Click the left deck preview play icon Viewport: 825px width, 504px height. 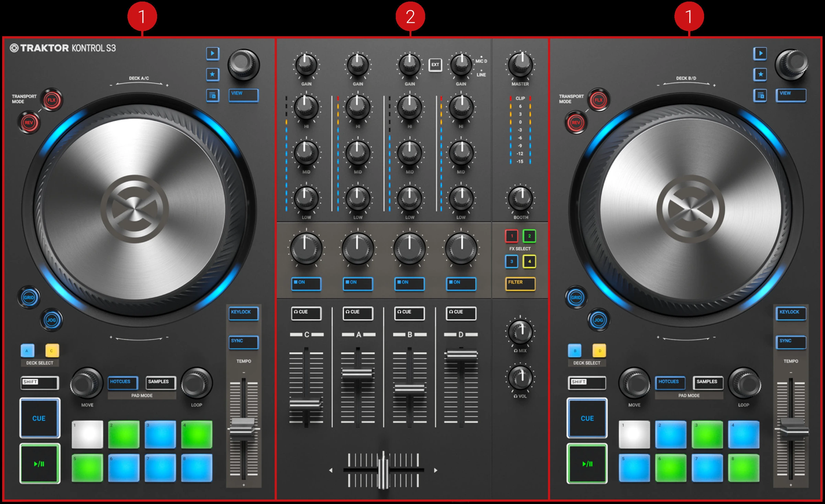point(212,53)
